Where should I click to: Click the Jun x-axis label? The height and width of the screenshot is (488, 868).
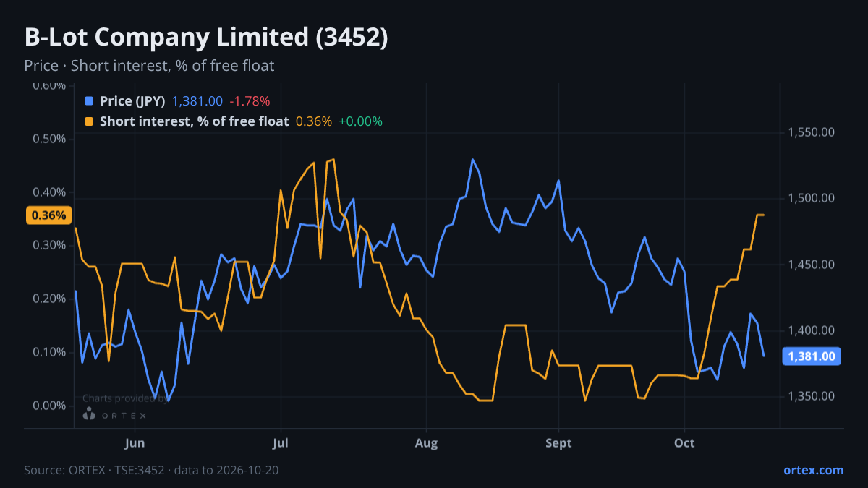pos(135,442)
